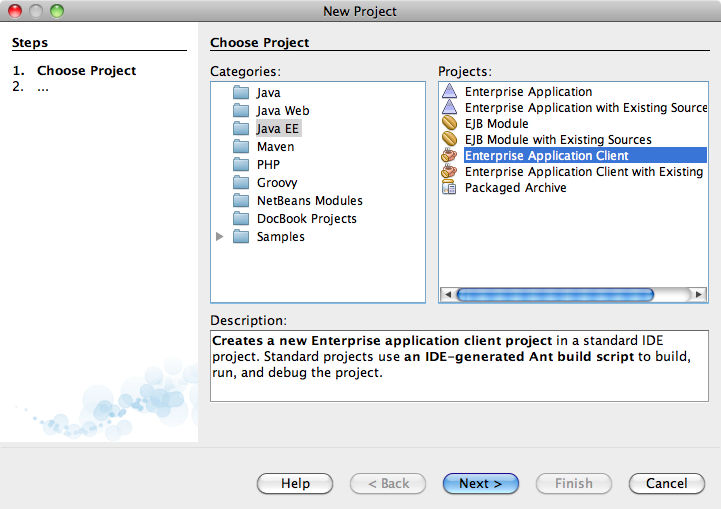Click the EJB Module with Existing Sources icon
This screenshot has width=721, height=509.
point(449,139)
